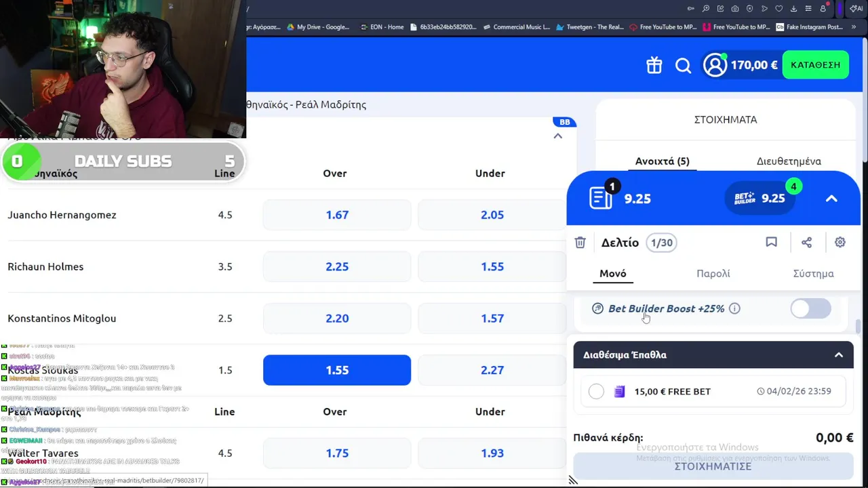Screen dimensions: 868x488
Task: Click Bet Builder Boost circular arrow icon
Action: [x=597, y=308]
